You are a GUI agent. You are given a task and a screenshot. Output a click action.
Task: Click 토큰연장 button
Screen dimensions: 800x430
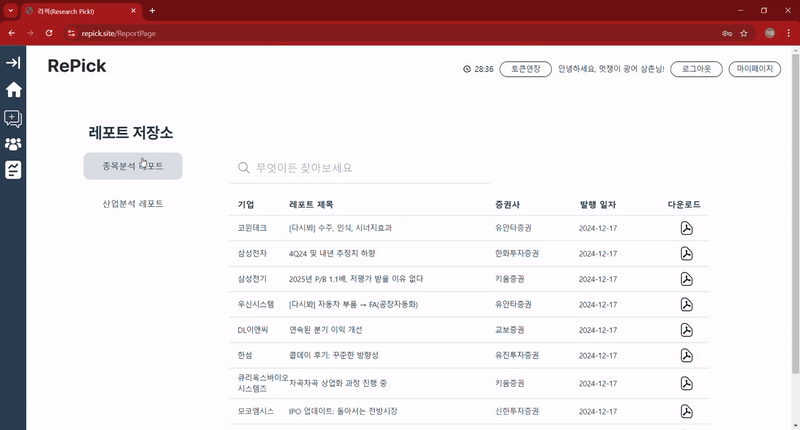[526, 69]
